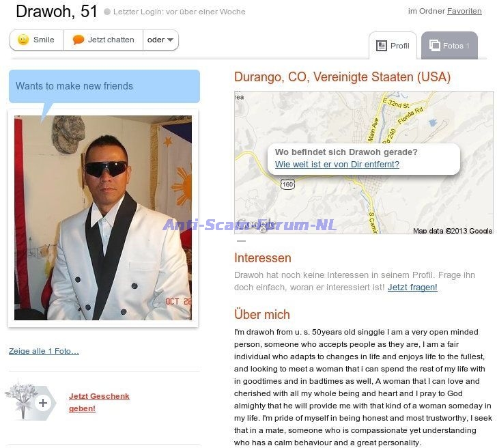Click the orange chat bubble icon
Screen dimensions: 497x448
click(79, 40)
